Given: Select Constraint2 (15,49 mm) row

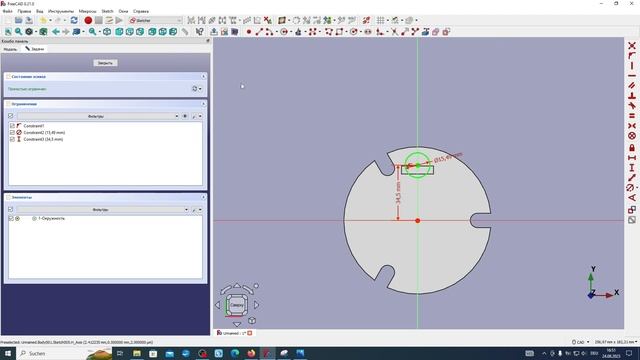Looking at the screenshot, I should (105, 132).
